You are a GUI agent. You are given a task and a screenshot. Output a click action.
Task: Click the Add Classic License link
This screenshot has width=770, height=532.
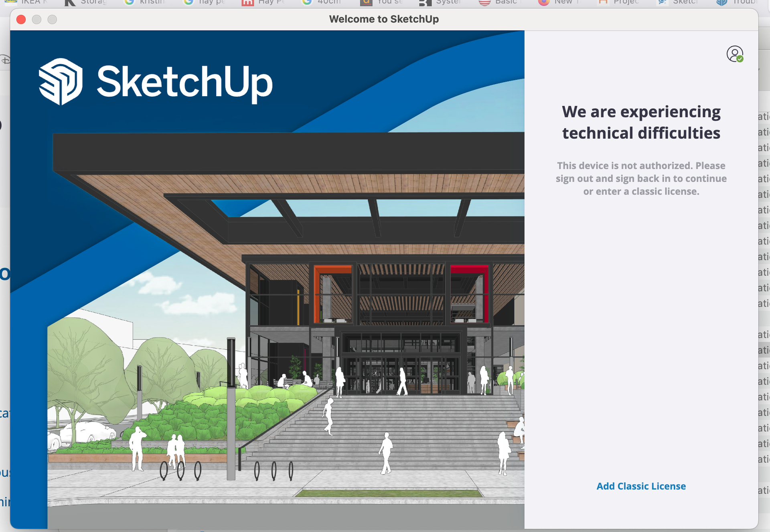point(641,486)
